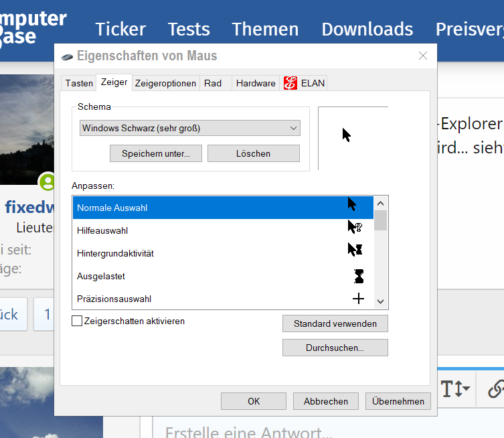504x438 pixels.
Task: Click the mouse icon in title bar
Action: click(67, 57)
